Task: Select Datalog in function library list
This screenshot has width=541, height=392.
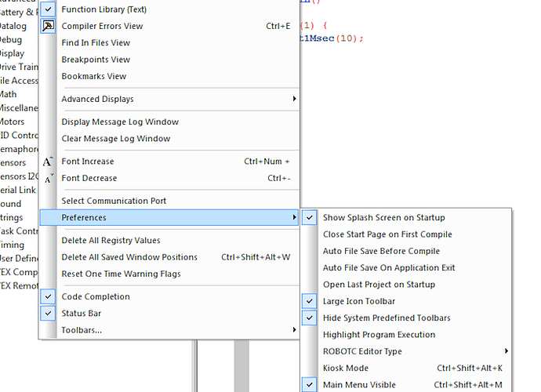Action: click(x=13, y=26)
